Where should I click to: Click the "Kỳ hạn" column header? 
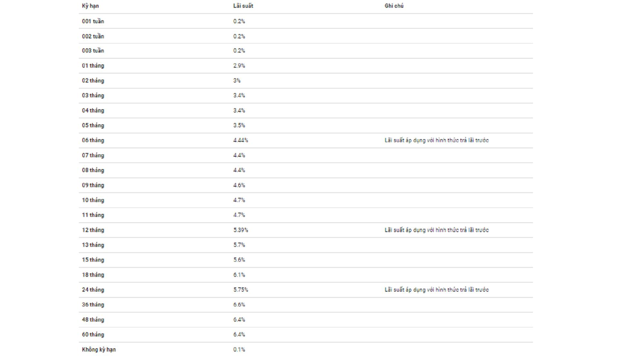pos(90,6)
